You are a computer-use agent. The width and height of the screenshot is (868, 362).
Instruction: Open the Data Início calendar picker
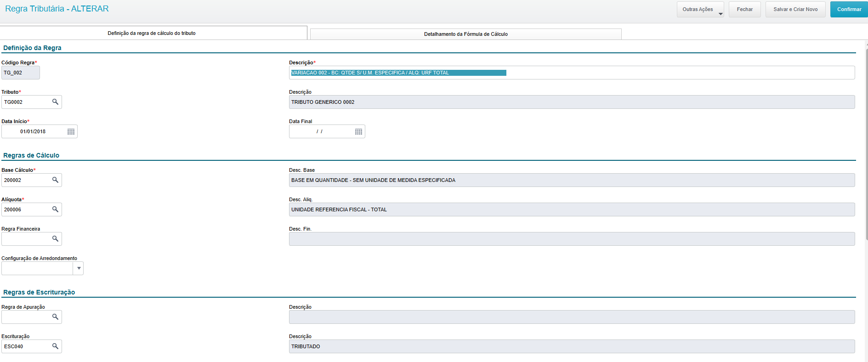[71, 132]
